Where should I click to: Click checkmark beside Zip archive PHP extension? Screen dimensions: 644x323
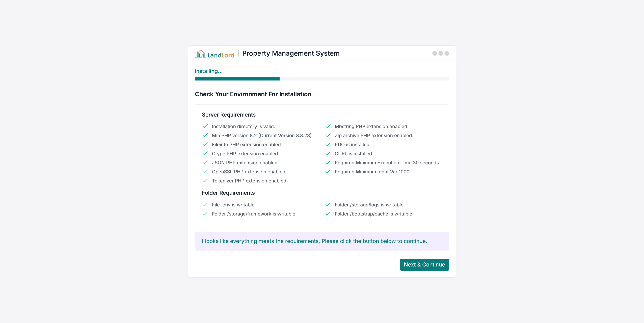[x=328, y=135]
